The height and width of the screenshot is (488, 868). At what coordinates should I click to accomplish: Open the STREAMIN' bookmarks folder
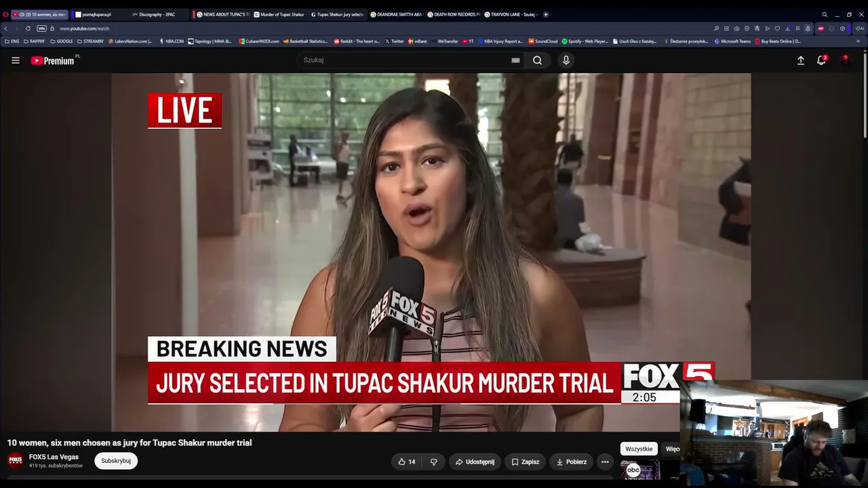(91, 41)
